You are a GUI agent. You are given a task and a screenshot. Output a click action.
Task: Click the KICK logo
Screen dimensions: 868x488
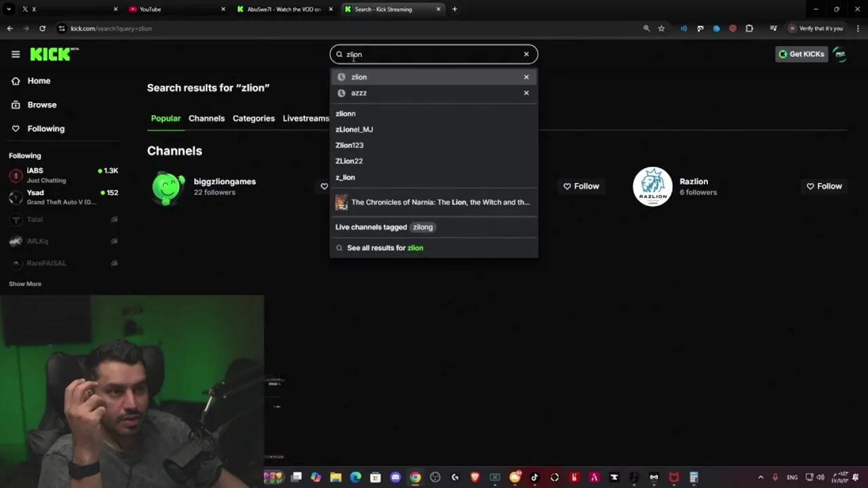pos(54,54)
